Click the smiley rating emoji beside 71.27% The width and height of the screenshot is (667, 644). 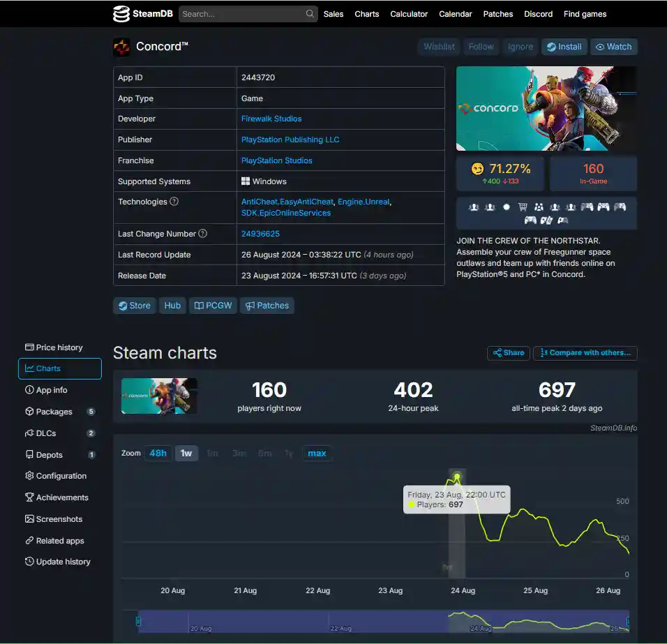pos(477,169)
